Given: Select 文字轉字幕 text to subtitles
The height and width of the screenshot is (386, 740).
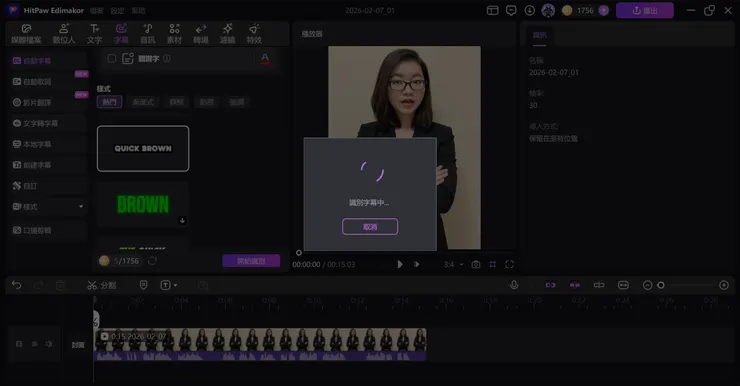Looking at the screenshot, I should (48, 123).
